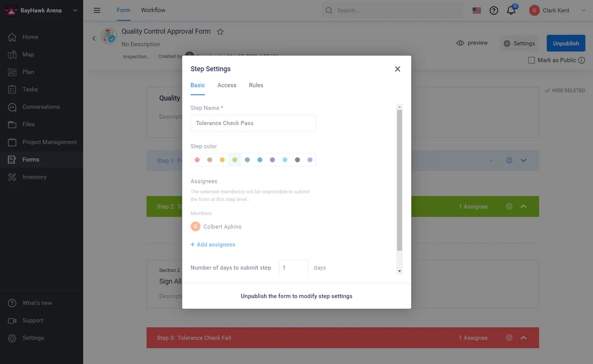Click the search magnifier icon
Image resolution: width=593 pixels, height=364 pixels.
(x=329, y=10)
